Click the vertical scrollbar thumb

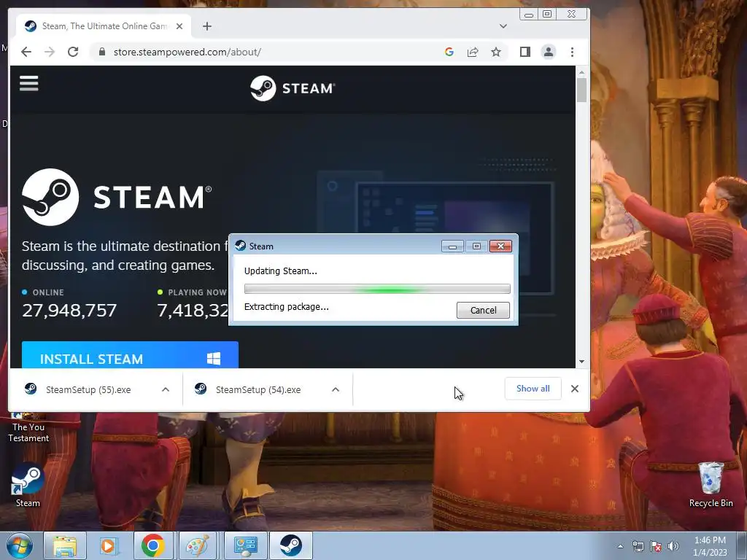pos(581,90)
